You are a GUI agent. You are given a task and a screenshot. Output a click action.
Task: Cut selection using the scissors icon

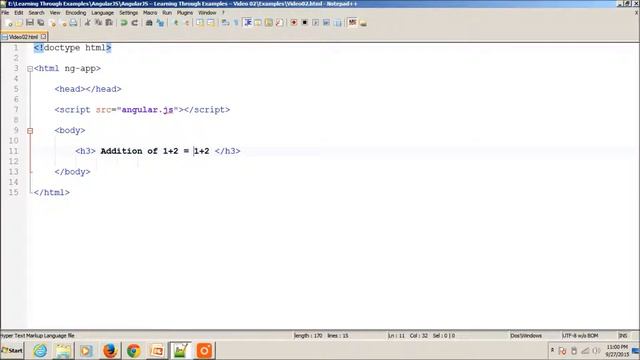pos(87,23)
